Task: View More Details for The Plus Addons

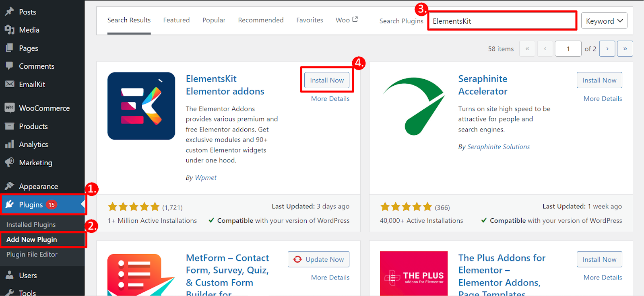Action: pos(603,277)
